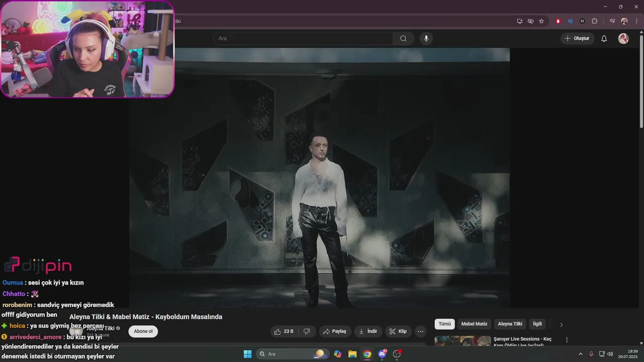Click the Paylaş share button
Image resolution: width=644 pixels, height=362 pixels.
(335, 331)
